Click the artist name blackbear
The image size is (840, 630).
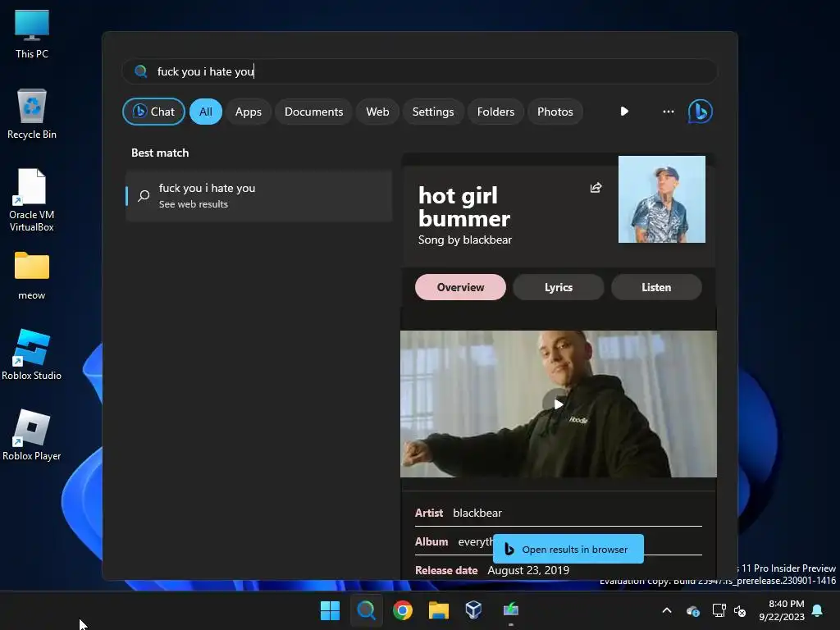tap(477, 513)
